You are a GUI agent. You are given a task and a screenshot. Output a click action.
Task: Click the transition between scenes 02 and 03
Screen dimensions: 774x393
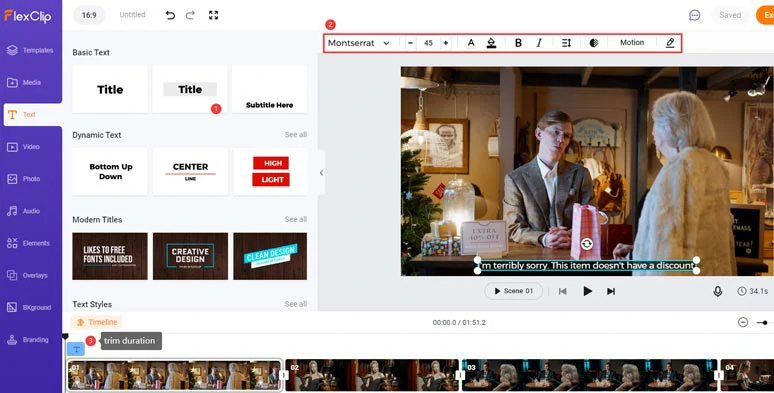coord(460,375)
